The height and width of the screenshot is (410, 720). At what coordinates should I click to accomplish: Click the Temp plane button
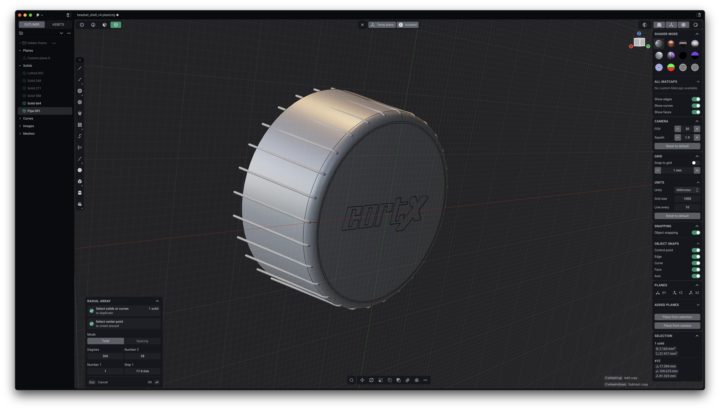[382, 25]
